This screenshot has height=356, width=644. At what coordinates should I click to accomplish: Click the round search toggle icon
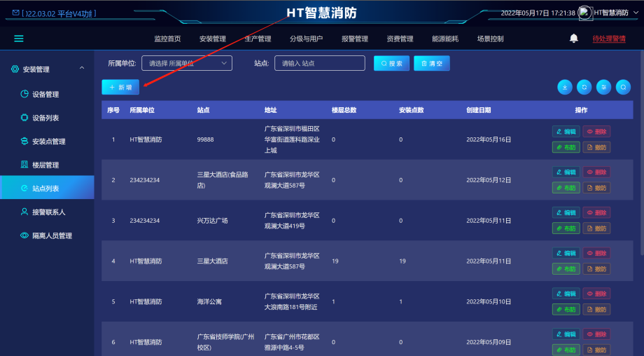click(623, 87)
